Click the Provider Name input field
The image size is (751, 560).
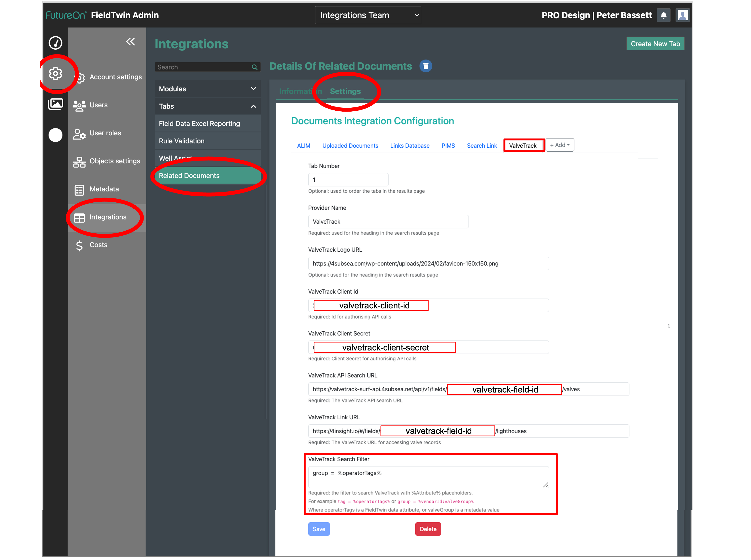tap(388, 222)
